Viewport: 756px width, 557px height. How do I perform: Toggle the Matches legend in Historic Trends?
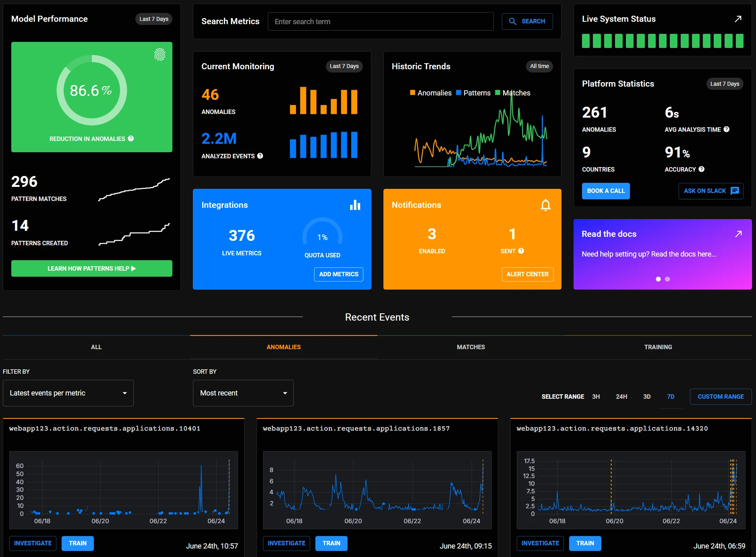tap(514, 93)
